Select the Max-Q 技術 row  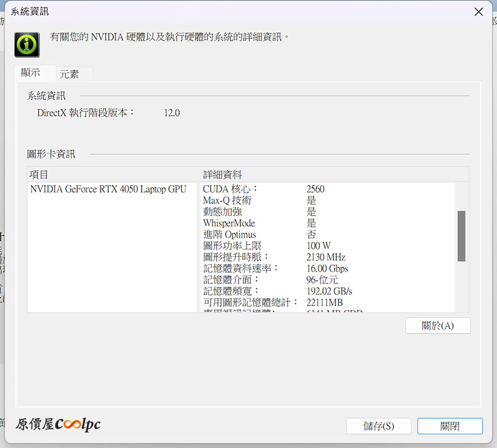[328, 200]
